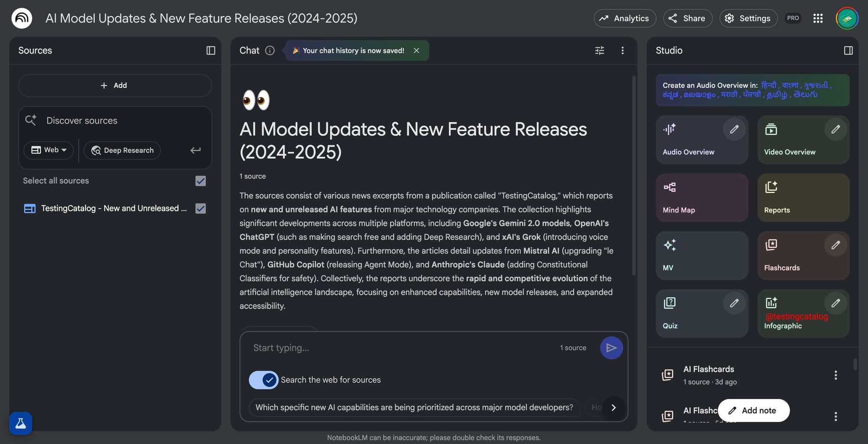This screenshot has width=868, height=444.
Task: Uncheck the TestingCatalog source checkbox
Action: [201, 209]
